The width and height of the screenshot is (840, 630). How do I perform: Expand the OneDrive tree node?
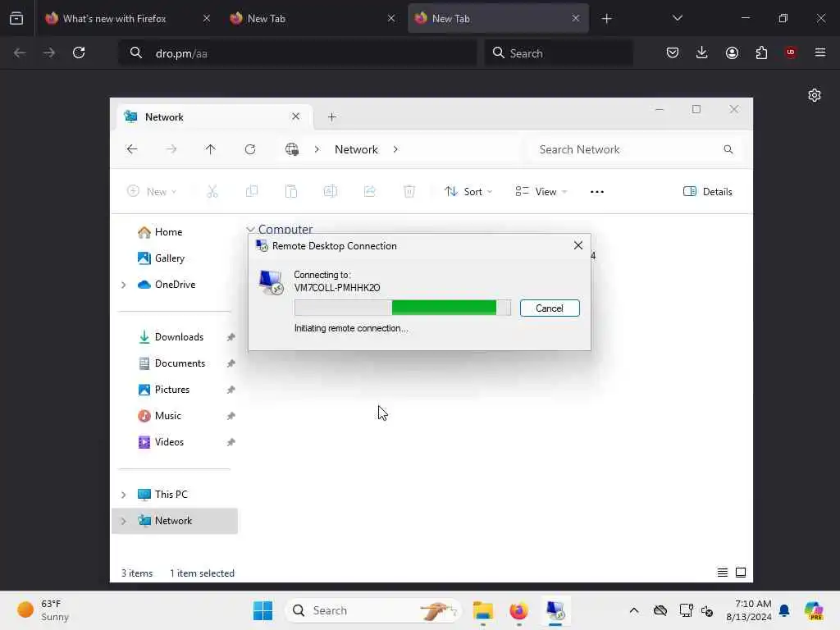124,285
